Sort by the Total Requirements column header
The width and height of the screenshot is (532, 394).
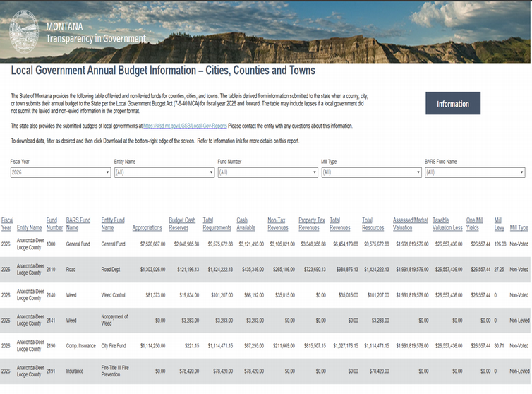pyautogui.click(x=217, y=224)
